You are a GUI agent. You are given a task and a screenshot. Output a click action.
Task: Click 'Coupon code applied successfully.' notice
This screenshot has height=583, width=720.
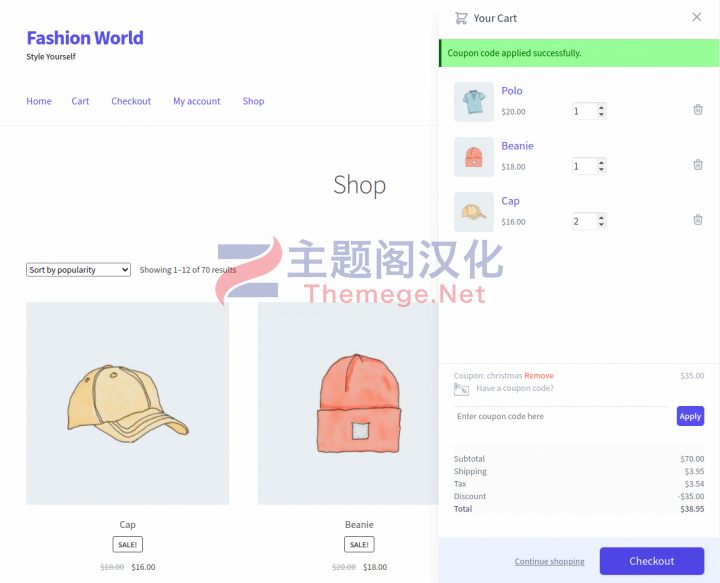[x=579, y=53]
